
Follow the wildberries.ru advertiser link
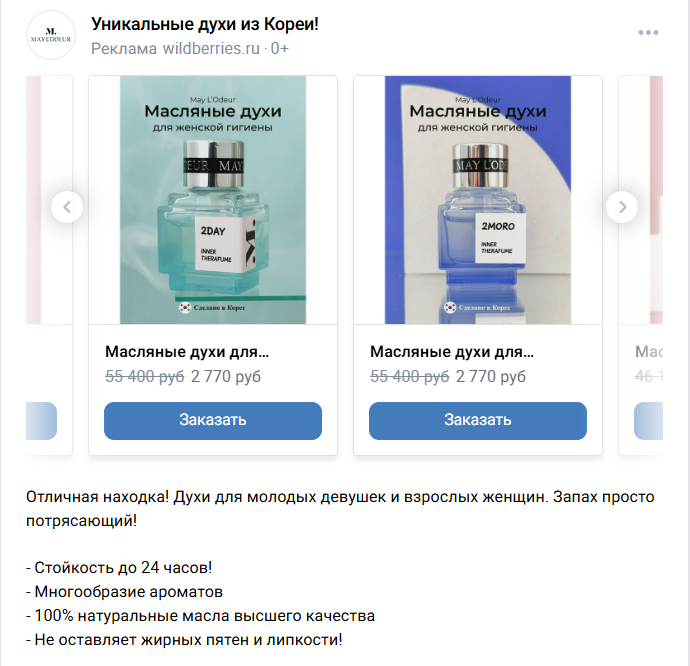click(211, 48)
